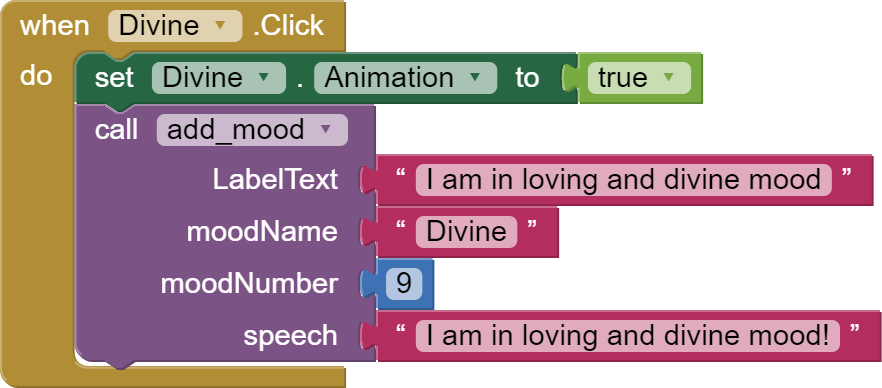Edit the moodNumber value 9
Screen dimensions: 882x388
[404, 284]
